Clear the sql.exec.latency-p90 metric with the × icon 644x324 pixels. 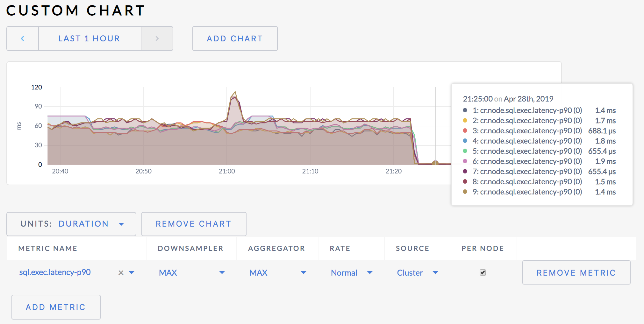point(120,272)
